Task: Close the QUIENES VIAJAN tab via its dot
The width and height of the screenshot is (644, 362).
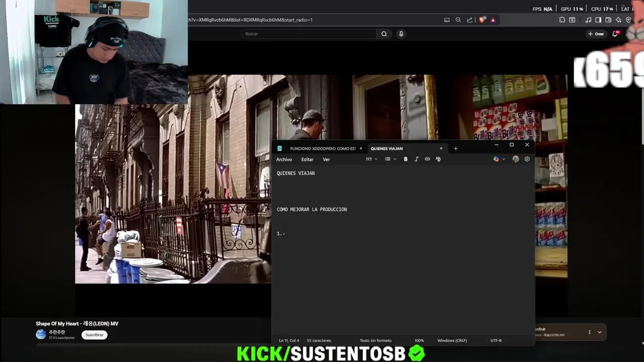Action: (441, 148)
